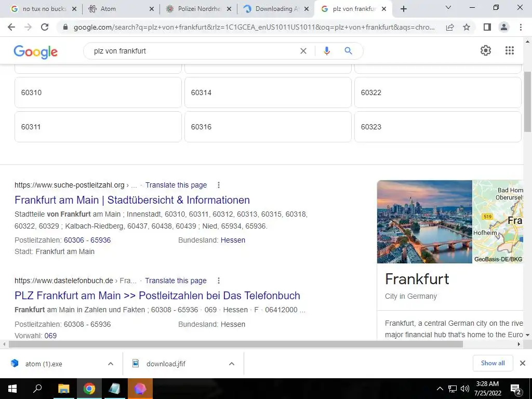Screen dimensions: 532x399
Task: Open the Frankfurt map thumbnail
Action: coord(498,221)
